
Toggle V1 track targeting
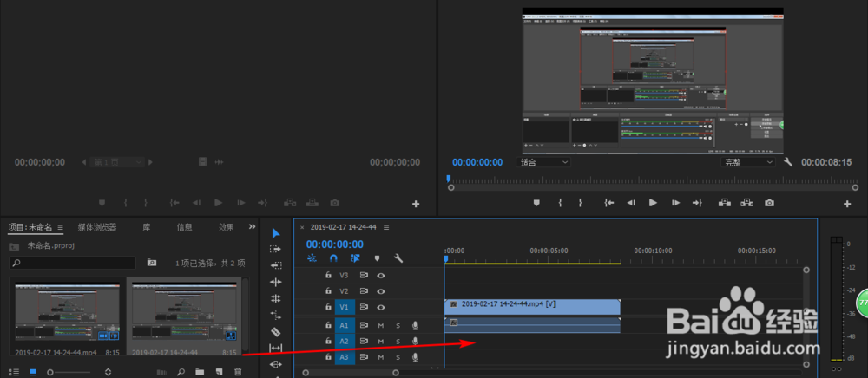tap(345, 307)
